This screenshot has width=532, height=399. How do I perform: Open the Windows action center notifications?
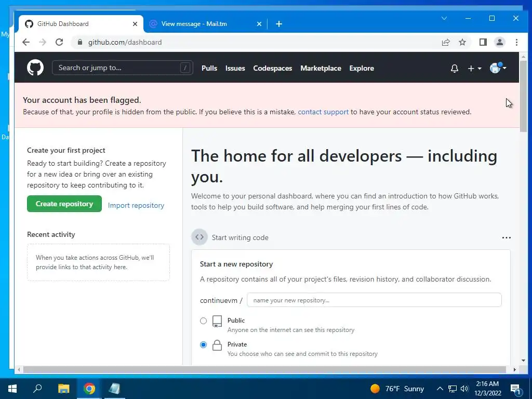point(515,389)
